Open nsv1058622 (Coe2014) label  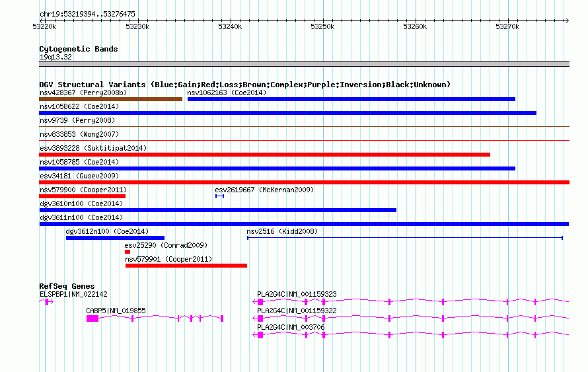79,106
